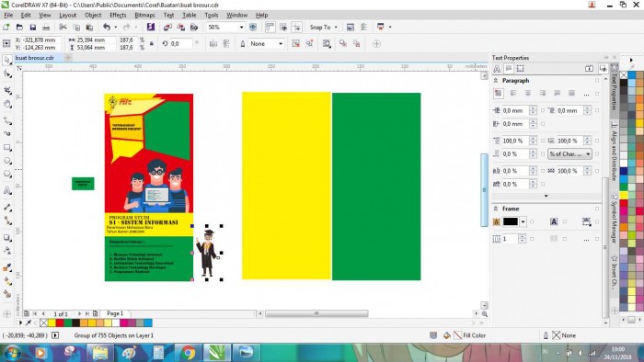Screen dimensions: 644x362
Task: Pick the no-color X swatch in document palette
Action: (43, 323)
